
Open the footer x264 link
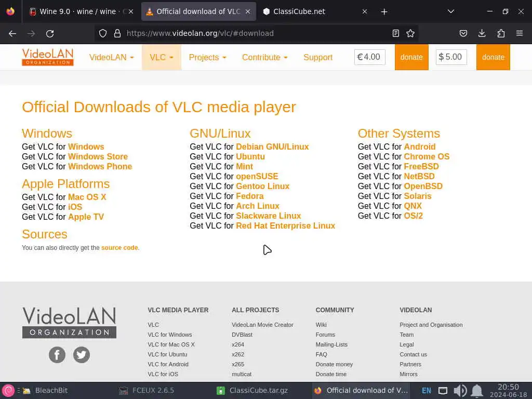[x=238, y=344]
